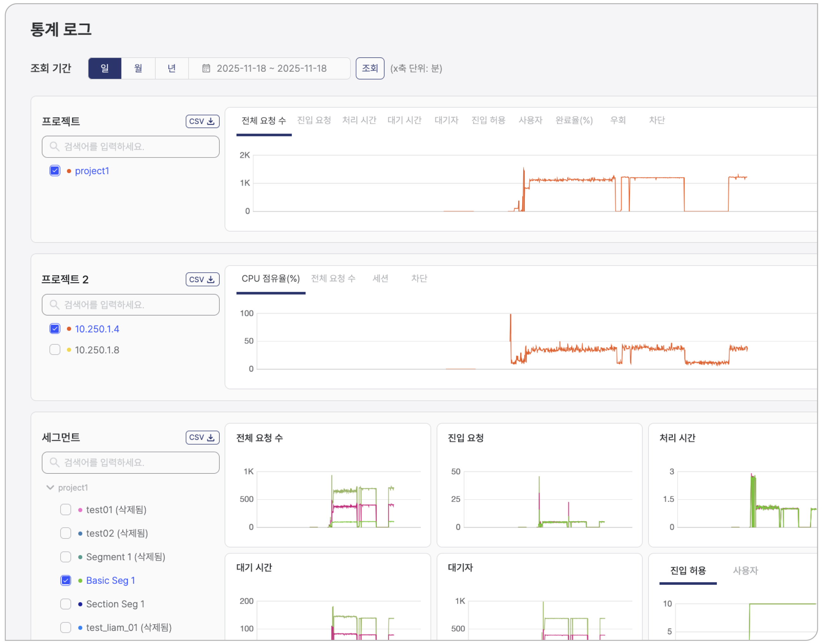Select 사용자 tab in segment chart
The image size is (823, 644).
(x=745, y=571)
